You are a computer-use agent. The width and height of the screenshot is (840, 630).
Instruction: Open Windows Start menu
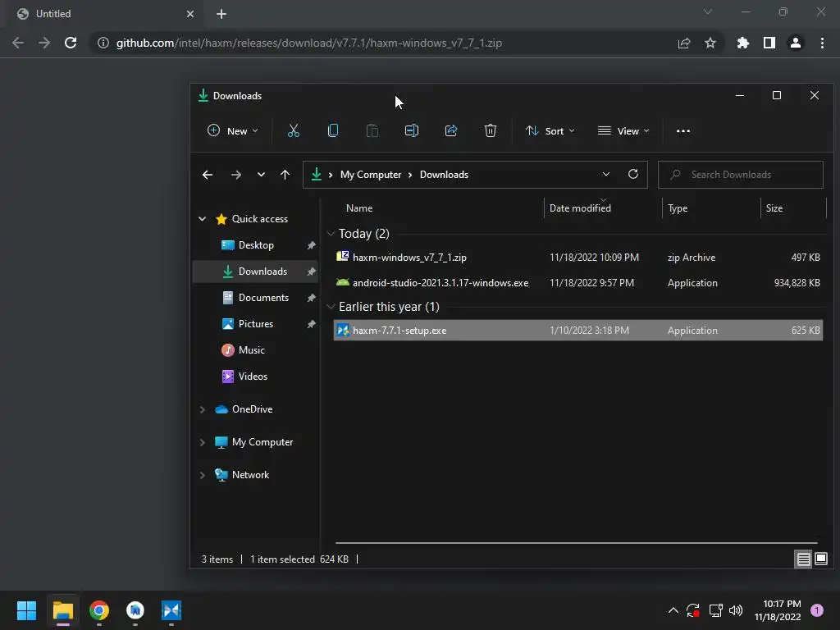coord(26,610)
